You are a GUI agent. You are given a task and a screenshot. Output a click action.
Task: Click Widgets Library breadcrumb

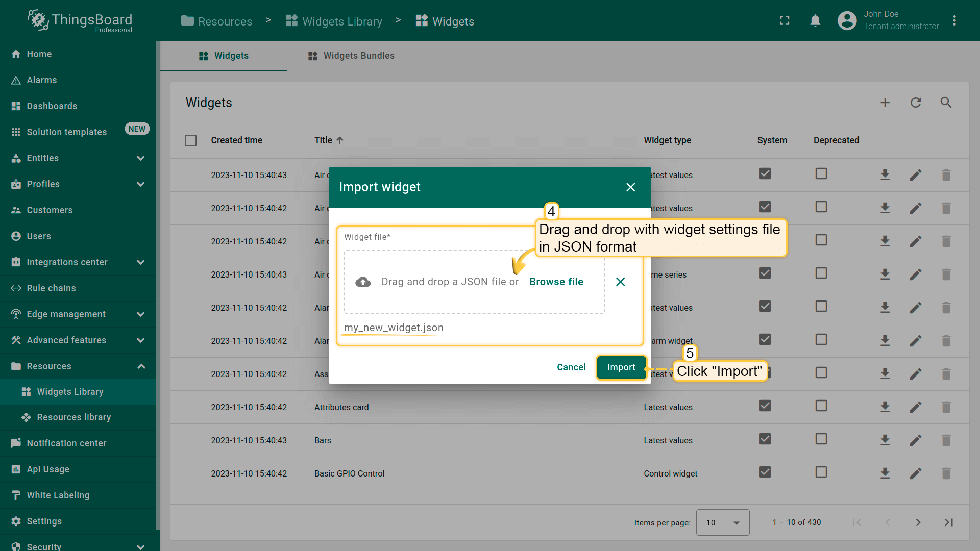pos(334,21)
